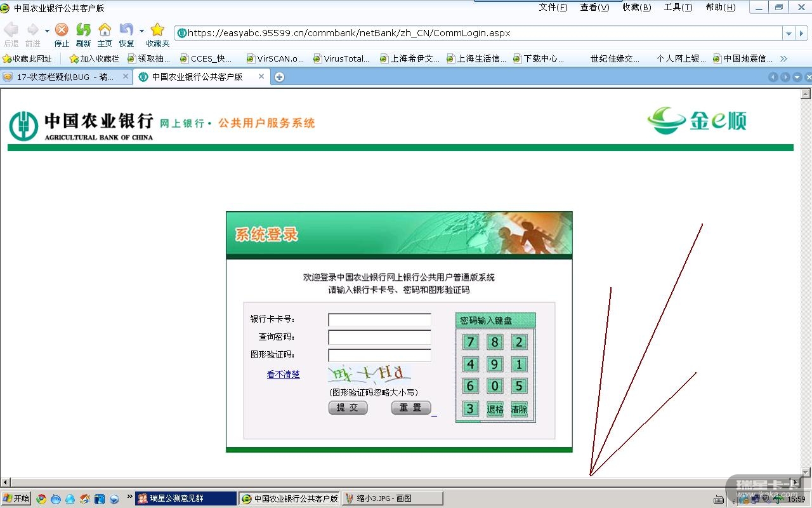
Task: Click keypad digit 6 on the password keyboard
Action: click(470, 386)
